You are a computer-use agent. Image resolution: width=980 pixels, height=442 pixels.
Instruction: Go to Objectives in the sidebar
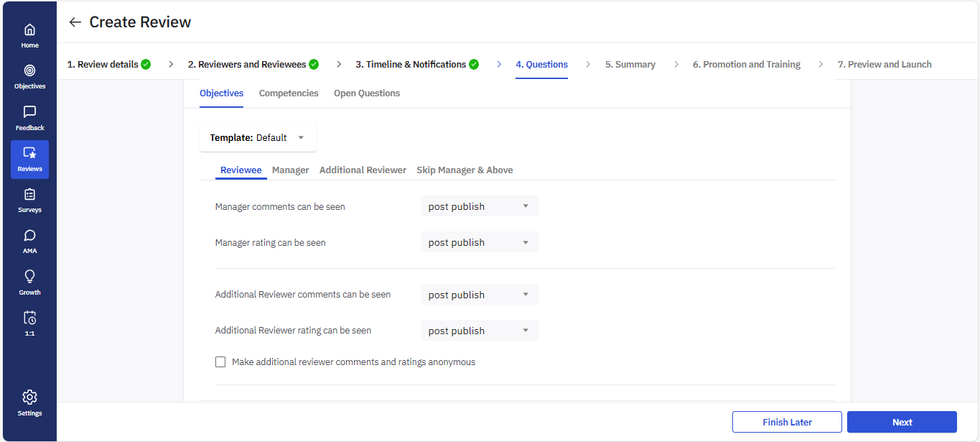click(x=29, y=76)
